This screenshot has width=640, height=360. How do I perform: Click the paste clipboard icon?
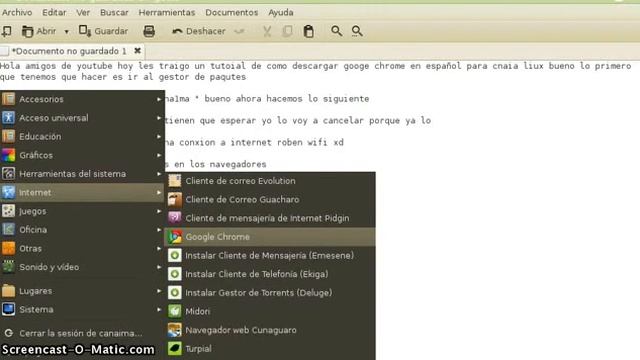pyautogui.click(x=309, y=31)
